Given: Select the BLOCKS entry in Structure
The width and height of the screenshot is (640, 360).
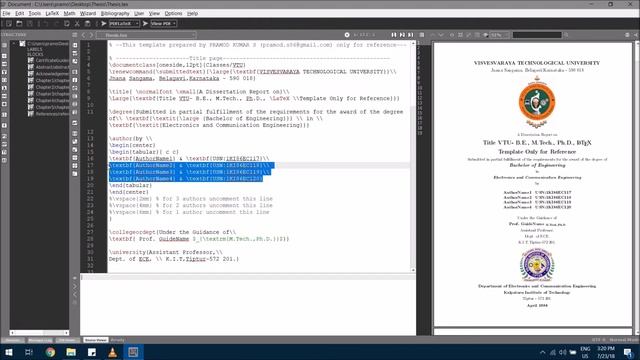Looking at the screenshot, I should (x=35, y=54).
